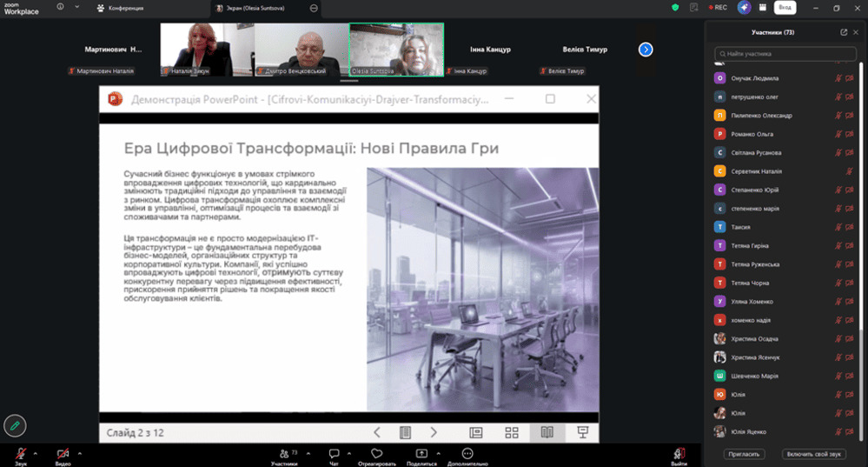Open the Отреагировать reactions icon
868x467 pixels.
click(376, 454)
